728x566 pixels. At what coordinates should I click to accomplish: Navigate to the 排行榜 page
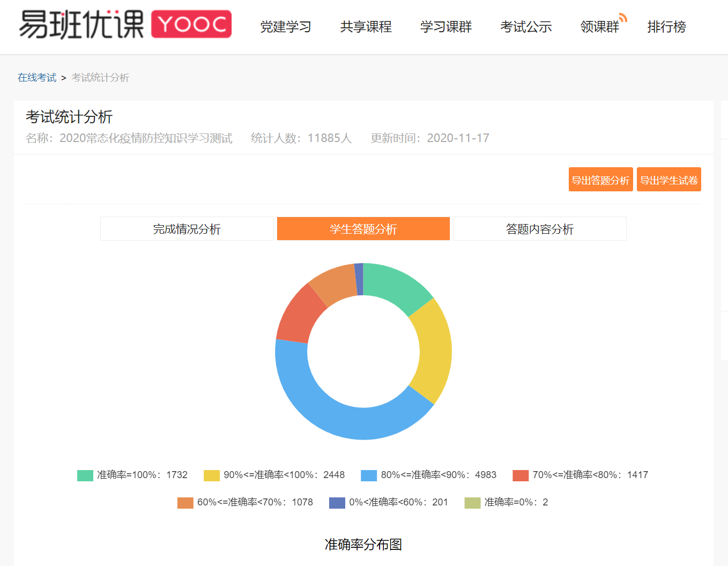[x=666, y=27]
